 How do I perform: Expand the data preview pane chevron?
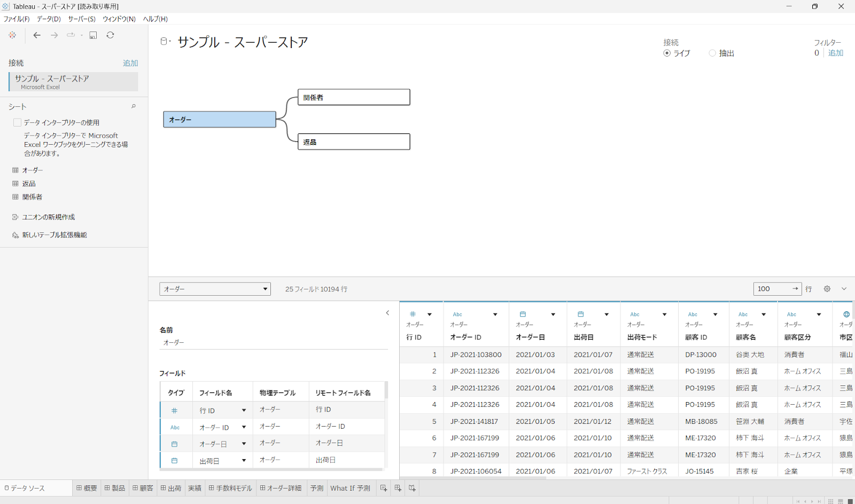(x=844, y=289)
